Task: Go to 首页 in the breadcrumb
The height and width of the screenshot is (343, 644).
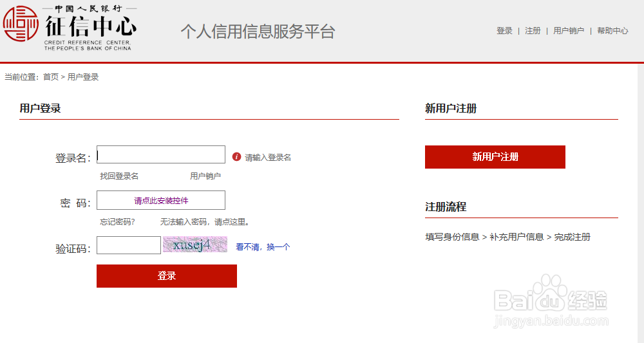Action: (51, 77)
